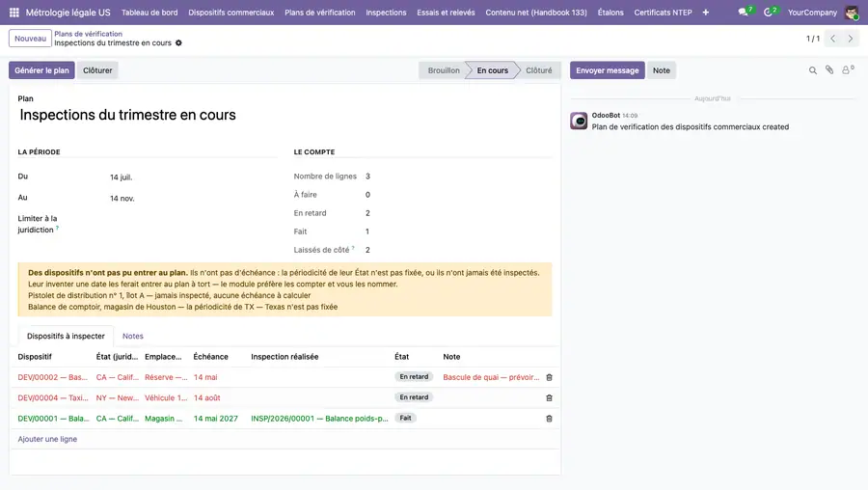Open Tableau de bord menu
This screenshot has height=490, width=868.
click(149, 13)
